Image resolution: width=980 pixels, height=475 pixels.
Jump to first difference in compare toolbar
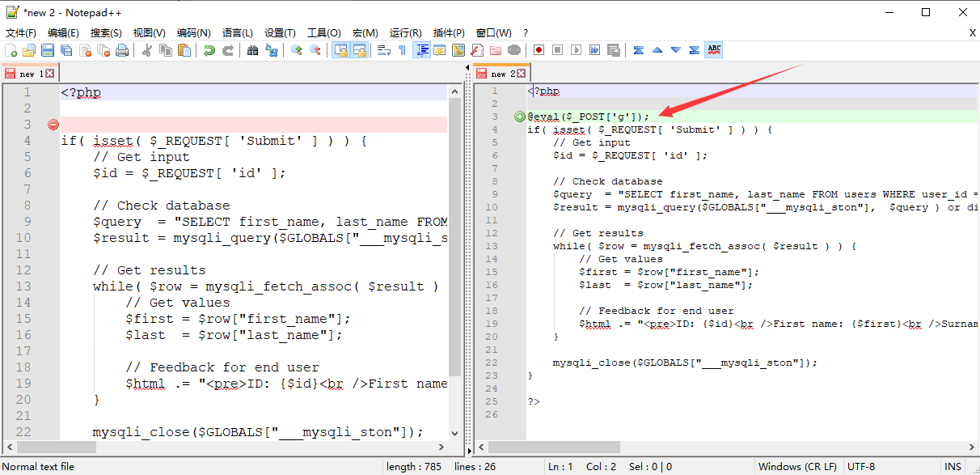tap(639, 50)
